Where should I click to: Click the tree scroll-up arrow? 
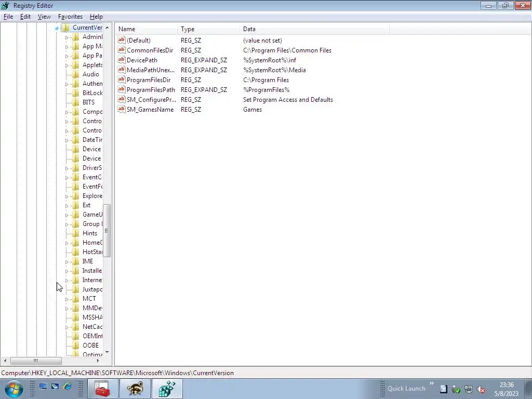[x=107, y=28]
